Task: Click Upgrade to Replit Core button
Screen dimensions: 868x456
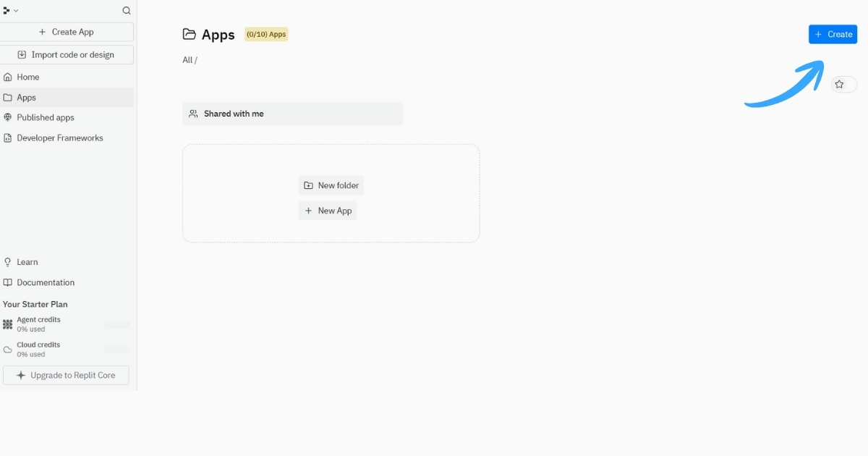Action: [66, 376]
